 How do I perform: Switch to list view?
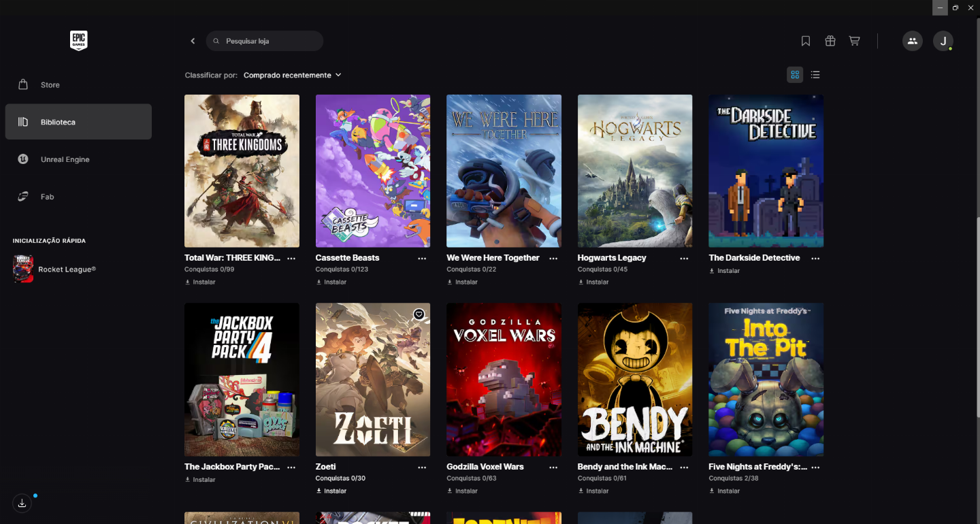pos(815,75)
